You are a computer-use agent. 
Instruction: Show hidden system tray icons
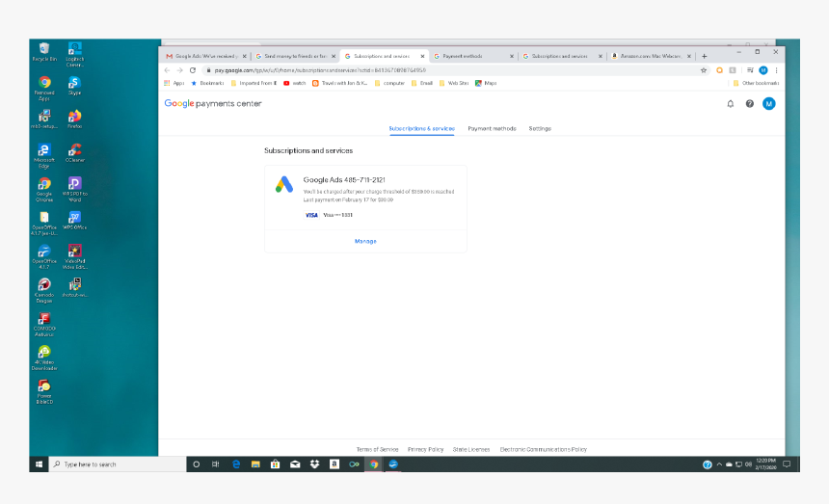point(719,464)
